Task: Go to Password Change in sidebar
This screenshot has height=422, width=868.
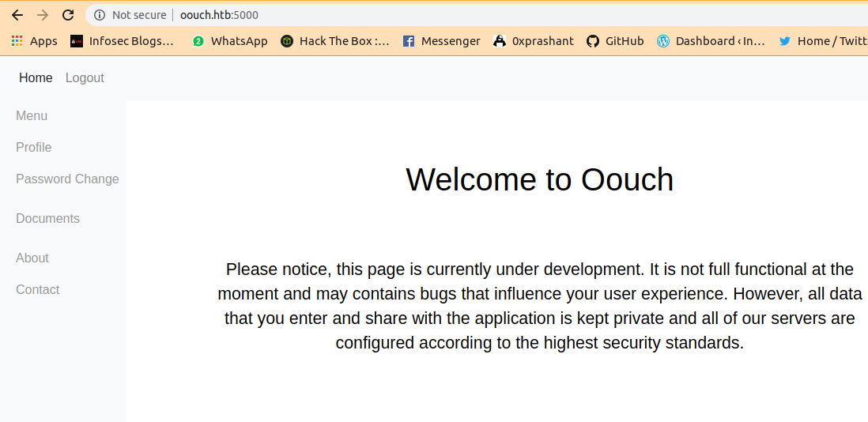Action: click(67, 179)
